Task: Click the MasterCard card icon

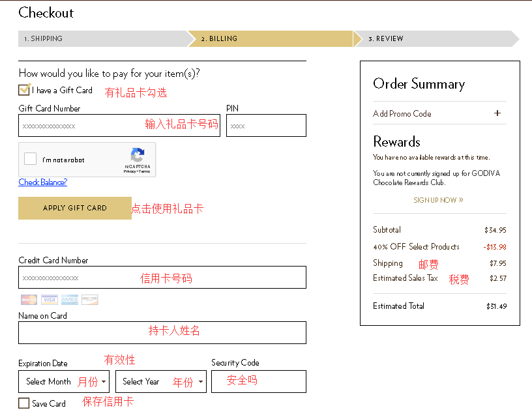Action: [x=29, y=300]
